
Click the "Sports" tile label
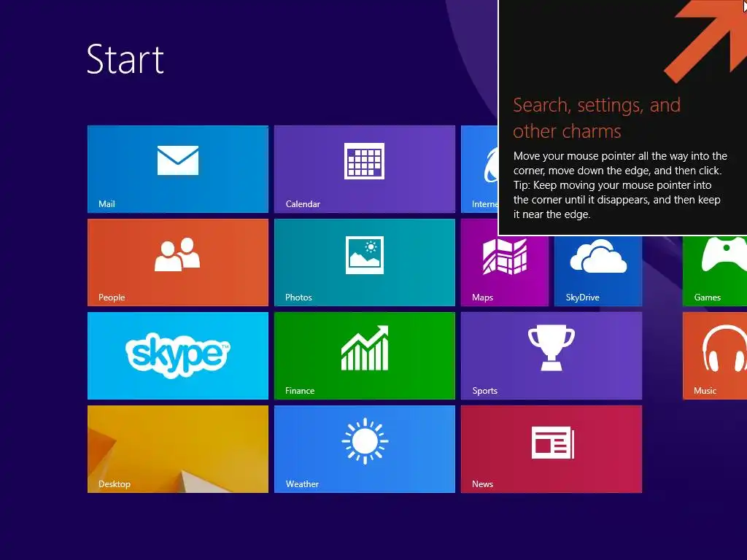click(x=484, y=391)
